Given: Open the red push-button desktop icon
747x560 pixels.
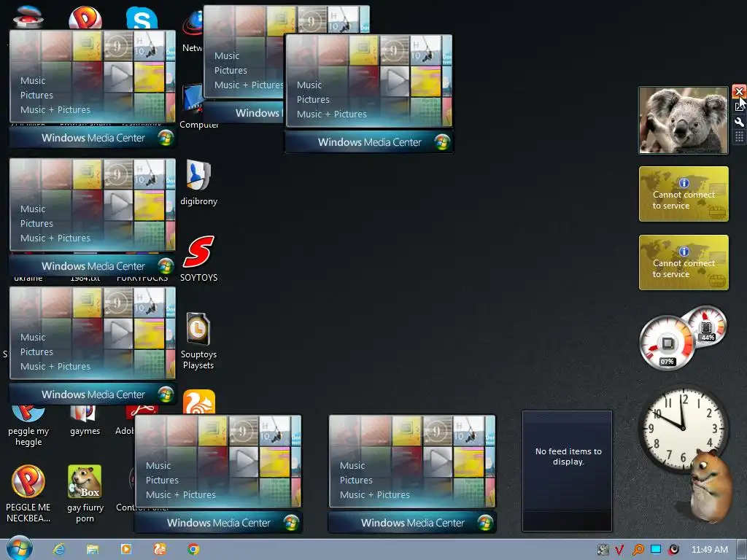Looking at the screenshot, I should point(28,17).
